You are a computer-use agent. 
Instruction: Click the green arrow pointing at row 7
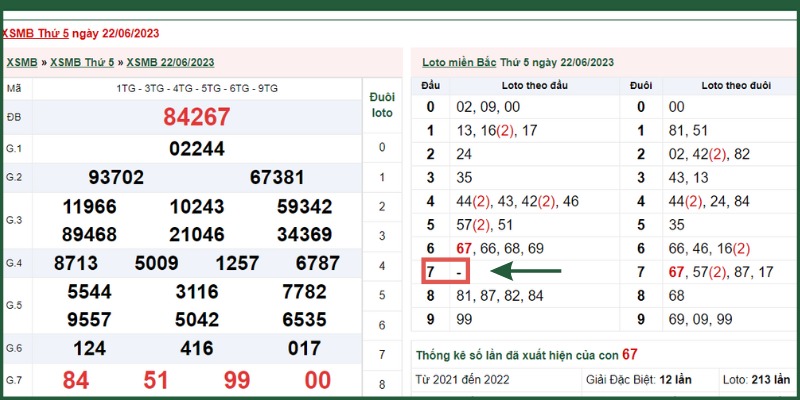point(526,271)
